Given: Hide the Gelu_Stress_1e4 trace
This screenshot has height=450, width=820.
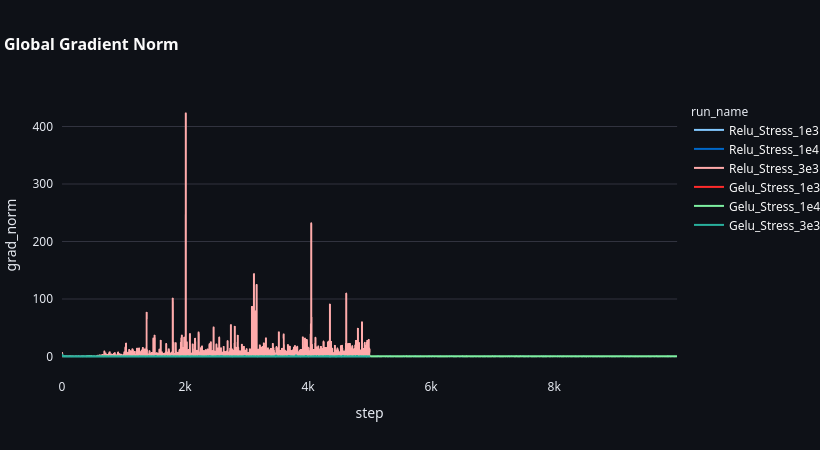Looking at the screenshot, I should click(773, 206).
